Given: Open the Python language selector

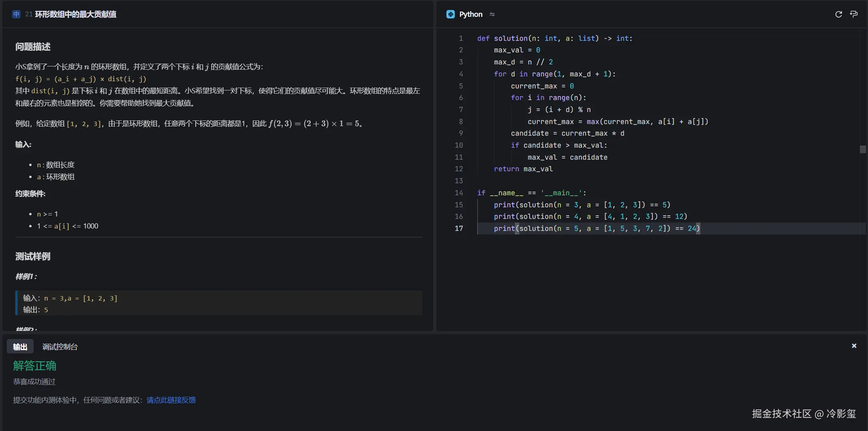Looking at the screenshot, I should [x=471, y=14].
